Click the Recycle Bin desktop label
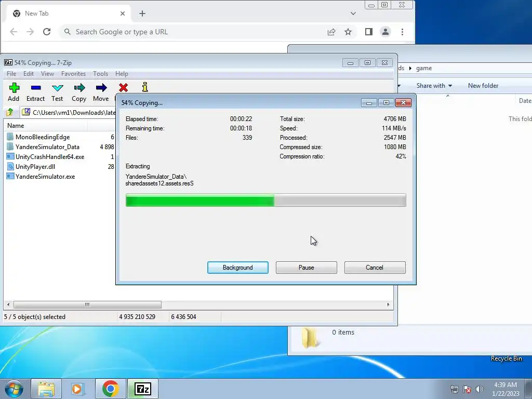Viewport: 532px width, 399px height. (506, 358)
